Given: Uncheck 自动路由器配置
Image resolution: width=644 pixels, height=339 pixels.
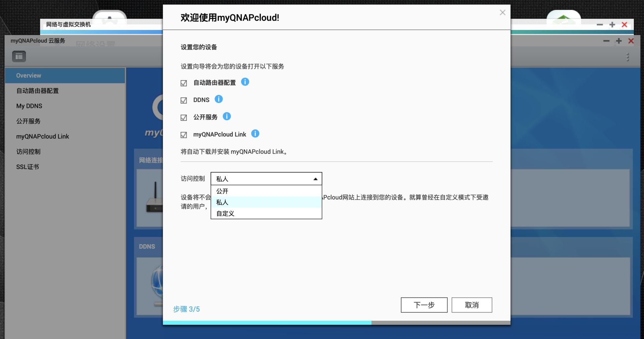Looking at the screenshot, I should point(183,83).
